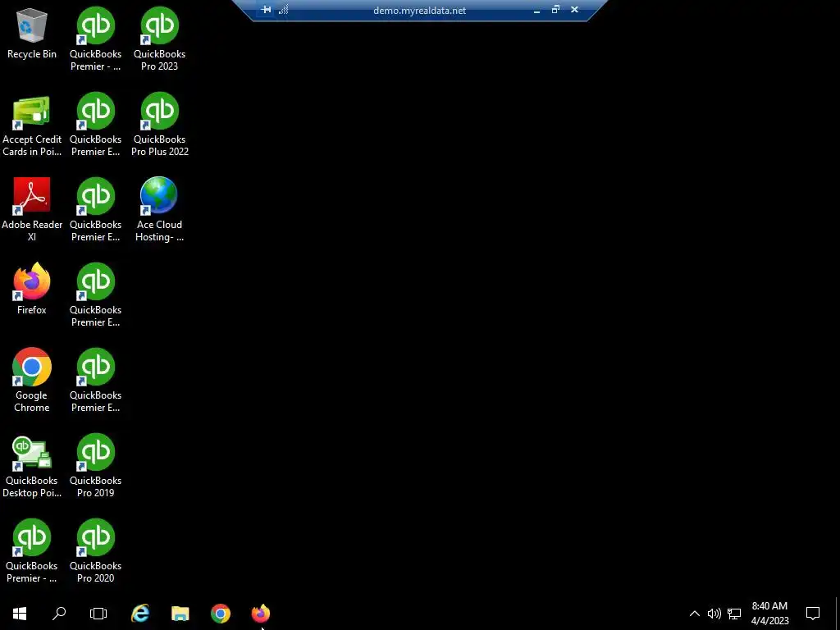Check connection signal strength icon
Screen dimensions: 840x630
(x=283, y=10)
